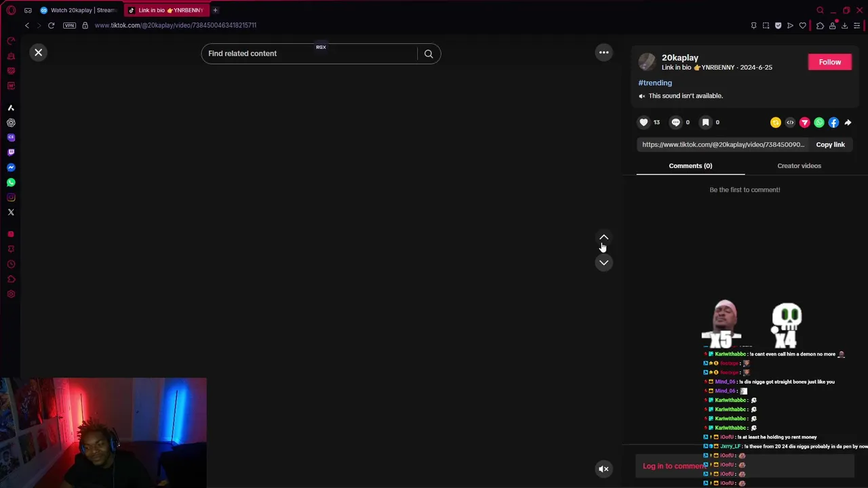This screenshot has height=488, width=868.
Task: Open the 20kaplay profile avatar
Action: pos(647,62)
